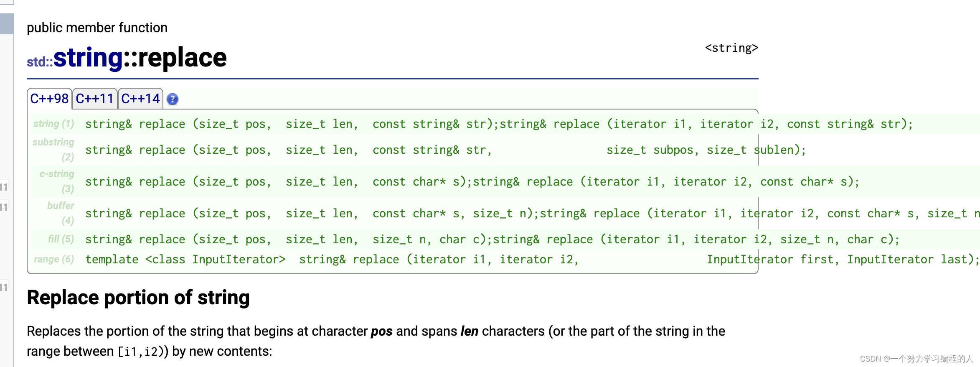
Task: Click 'public member function' text
Action: 97,28
